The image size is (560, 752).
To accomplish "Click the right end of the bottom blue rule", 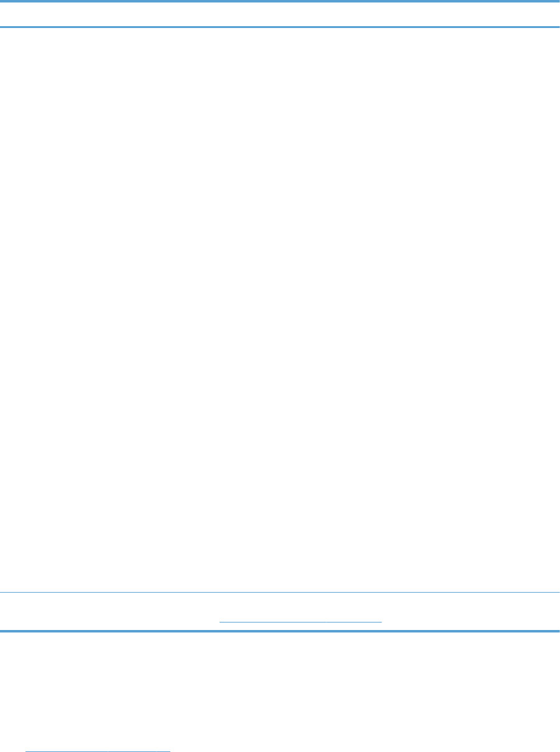I will pyautogui.click(x=558, y=631).
